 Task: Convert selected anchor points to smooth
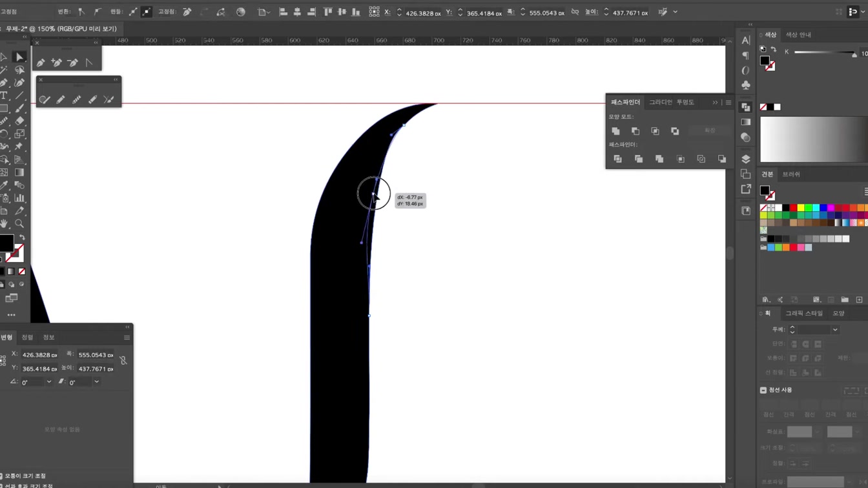97,12
